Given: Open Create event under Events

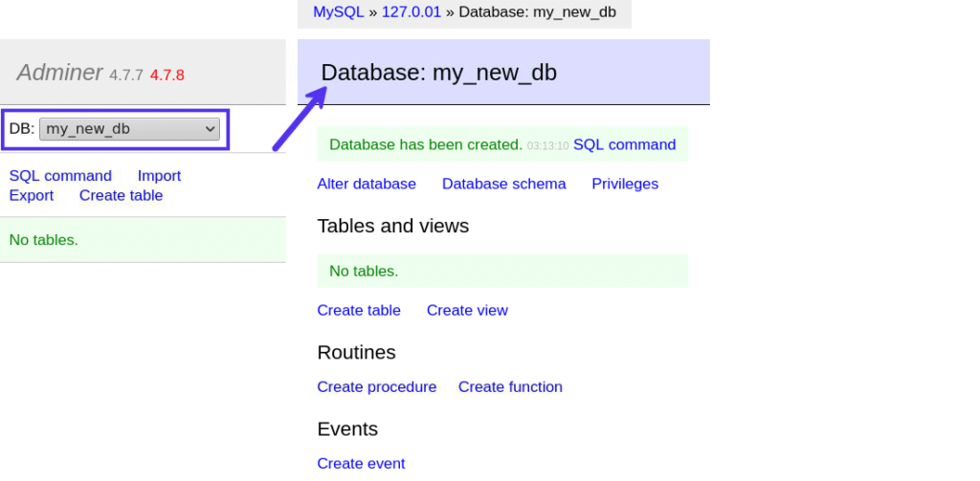Looking at the screenshot, I should [x=361, y=463].
